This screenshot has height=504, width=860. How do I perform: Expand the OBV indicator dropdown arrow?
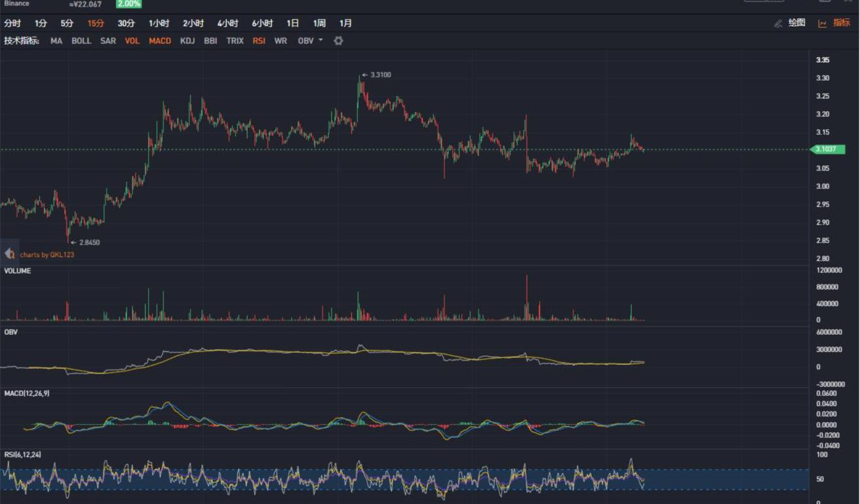[x=321, y=40]
